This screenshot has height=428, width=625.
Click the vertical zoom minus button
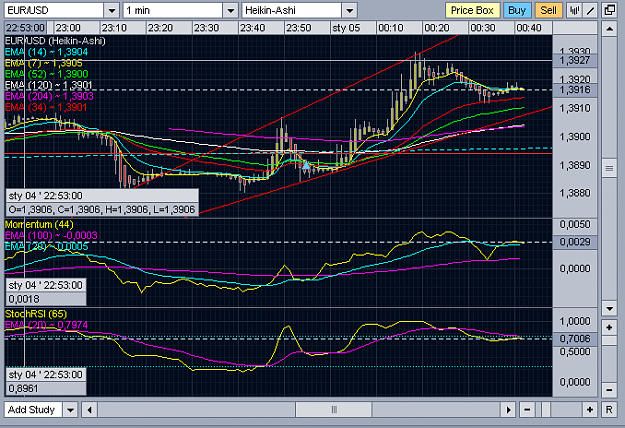pos(609,389)
